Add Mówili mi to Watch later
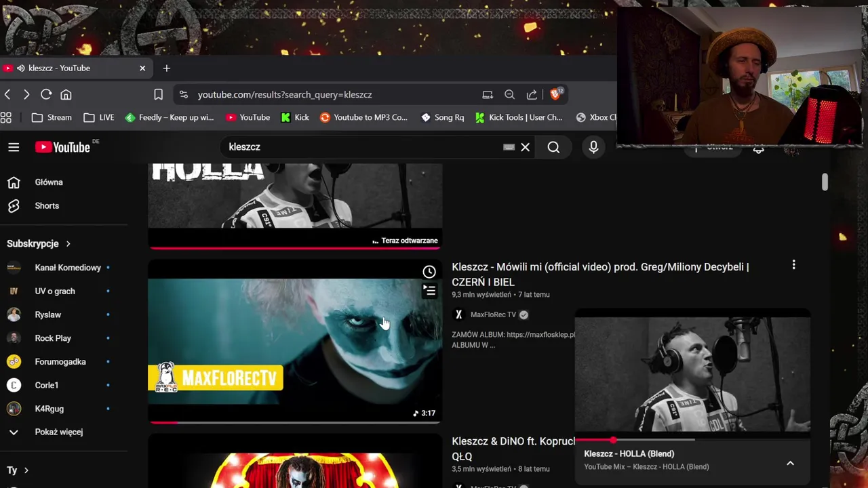This screenshot has width=868, height=488. (x=429, y=272)
